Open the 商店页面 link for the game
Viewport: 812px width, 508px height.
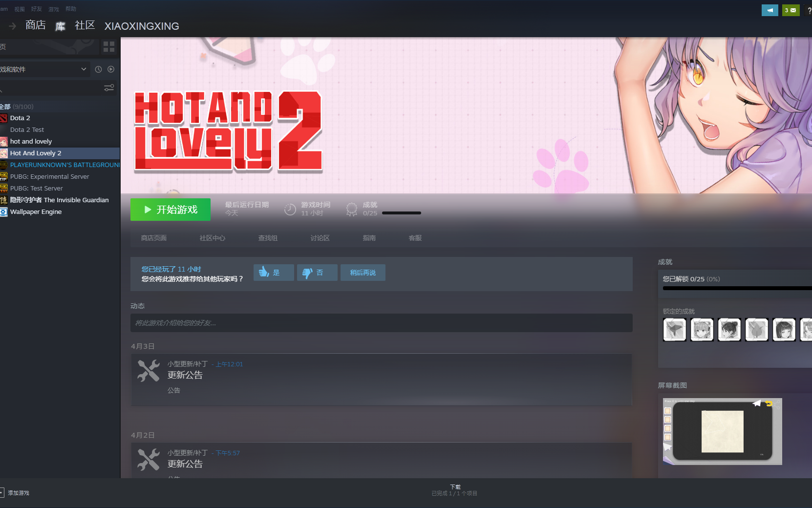coord(154,238)
